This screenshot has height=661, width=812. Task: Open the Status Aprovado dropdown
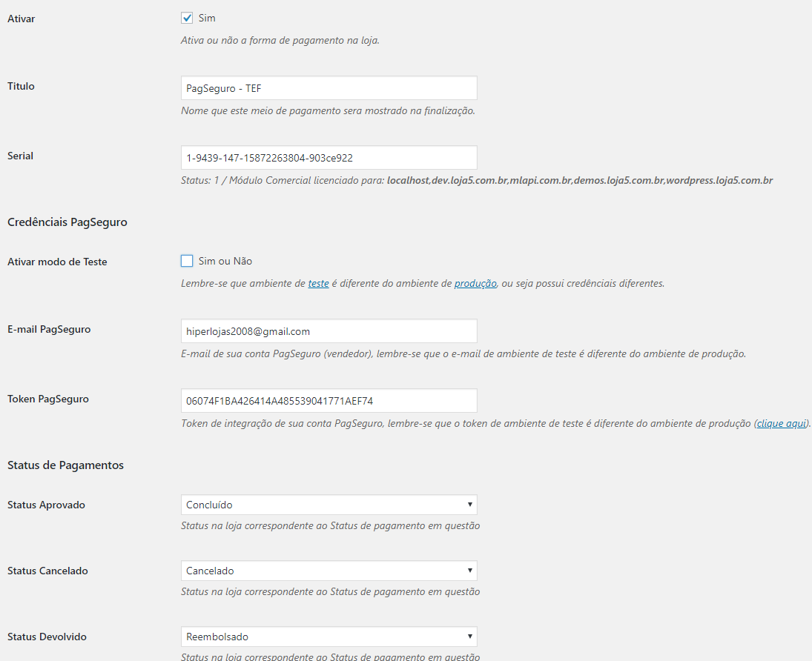(329, 505)
